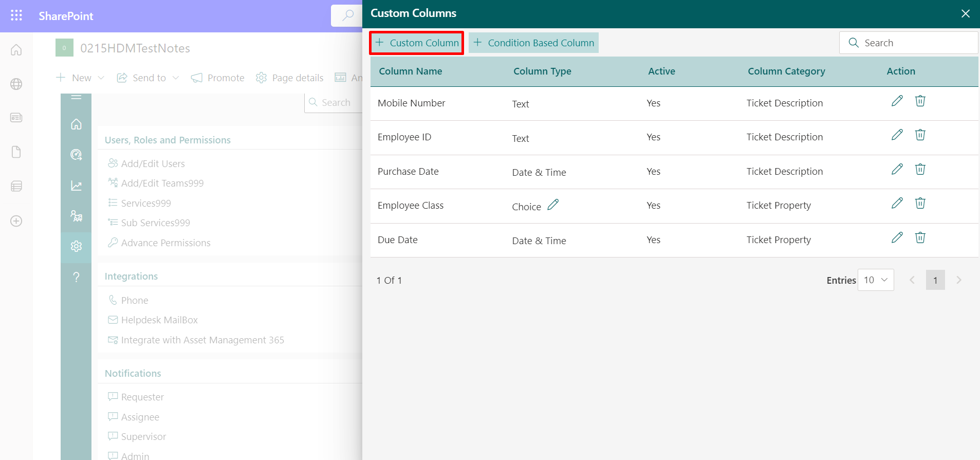Open Services999 setting
Image resolution: width=980 pixels, height=460 pixels.
coord(139,203)
